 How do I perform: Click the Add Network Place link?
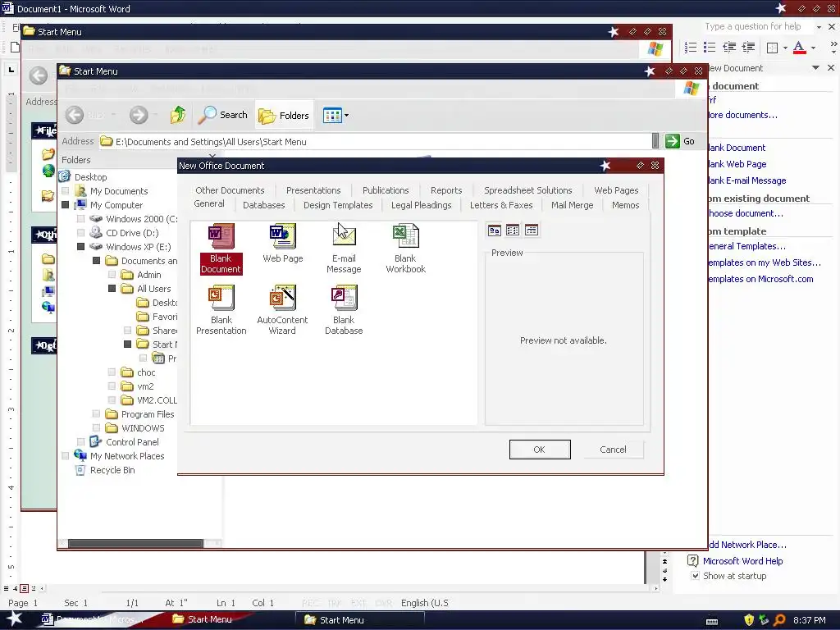point(746,545)
